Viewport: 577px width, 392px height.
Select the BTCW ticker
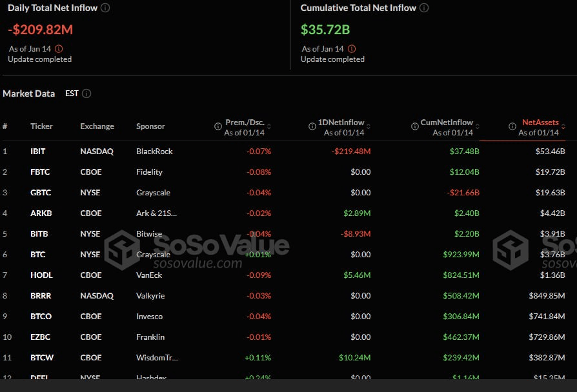(x=42, y=357)
